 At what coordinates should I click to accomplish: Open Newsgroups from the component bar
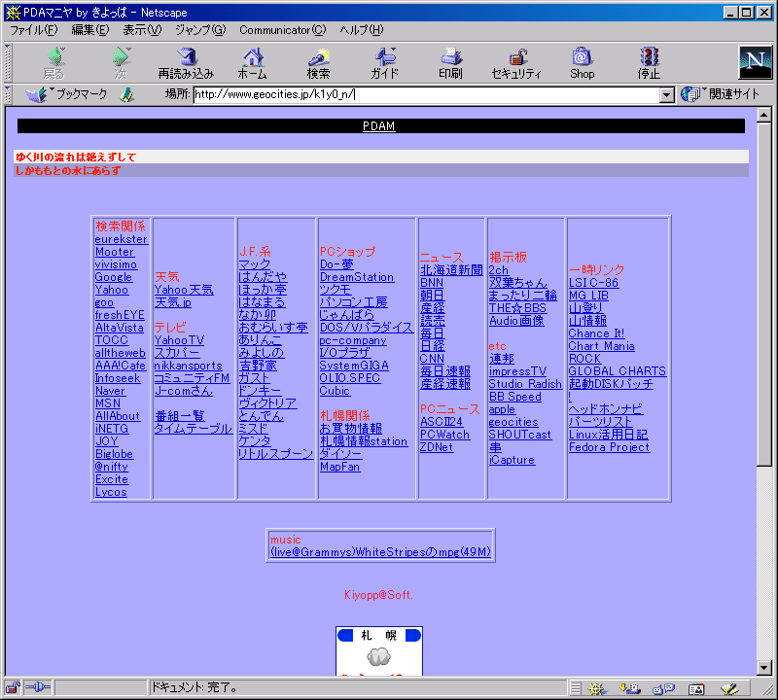click(x=663, y=688)
